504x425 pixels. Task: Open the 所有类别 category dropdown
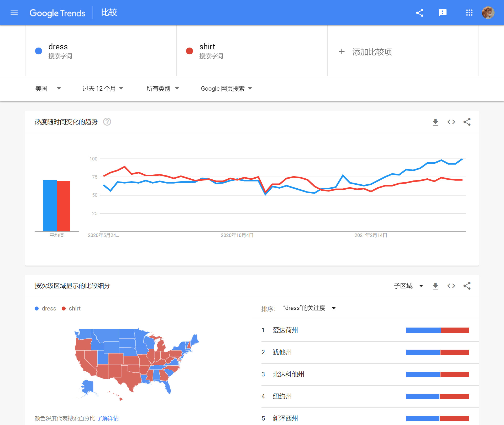(162, 89)
